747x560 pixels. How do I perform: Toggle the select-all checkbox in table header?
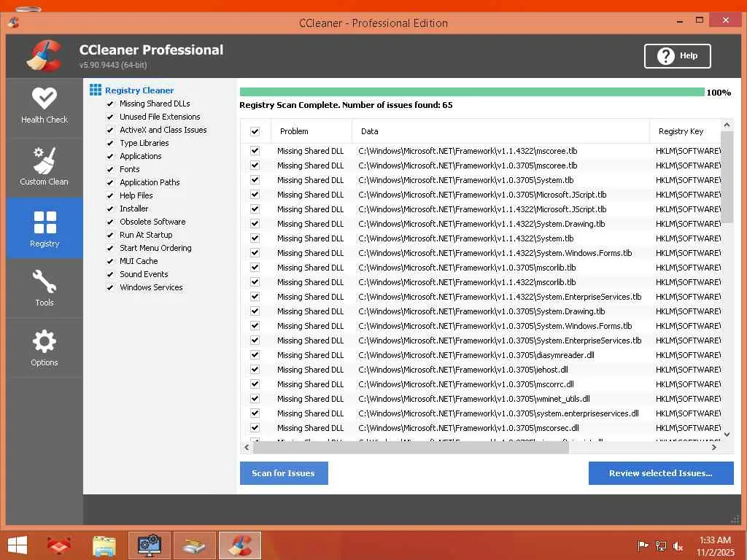click(255, 131)
